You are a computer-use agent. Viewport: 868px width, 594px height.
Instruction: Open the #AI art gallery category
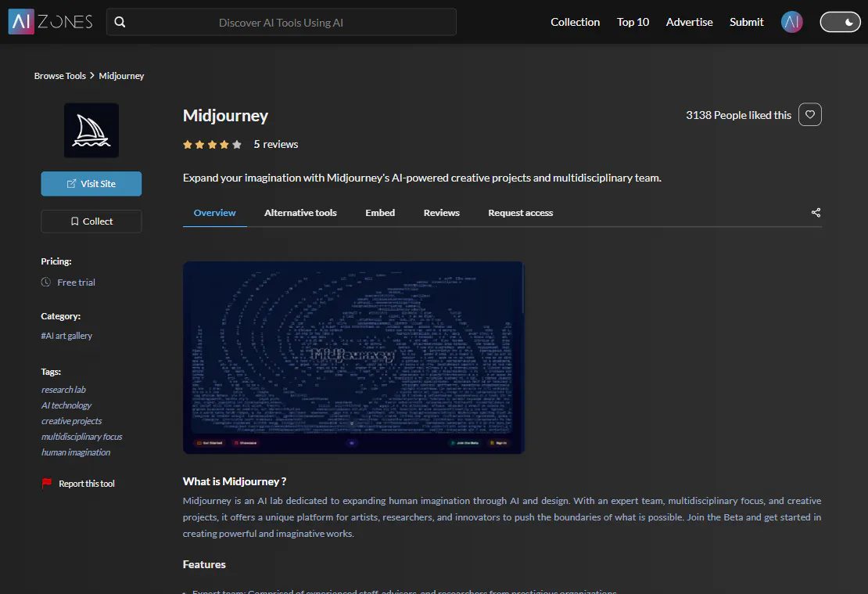[66, 336]
